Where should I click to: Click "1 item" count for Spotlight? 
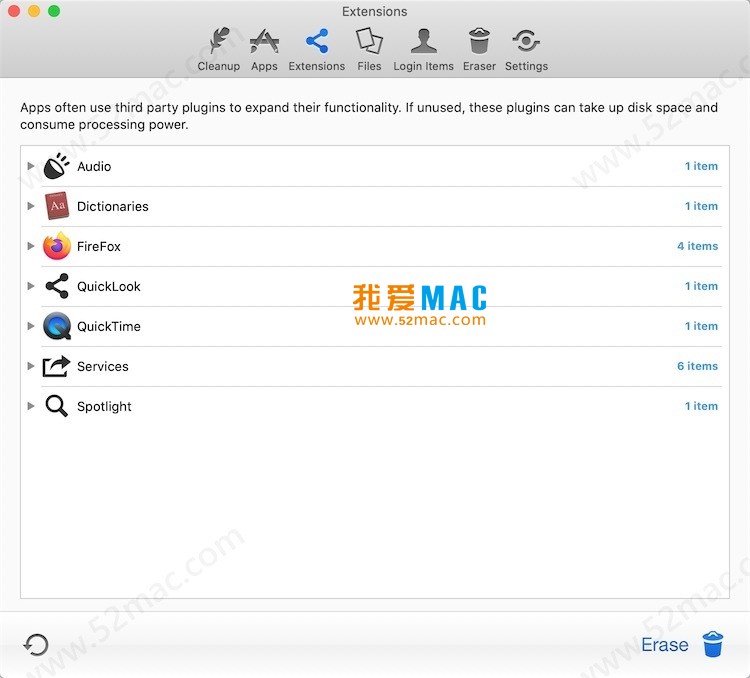(701, 406)
